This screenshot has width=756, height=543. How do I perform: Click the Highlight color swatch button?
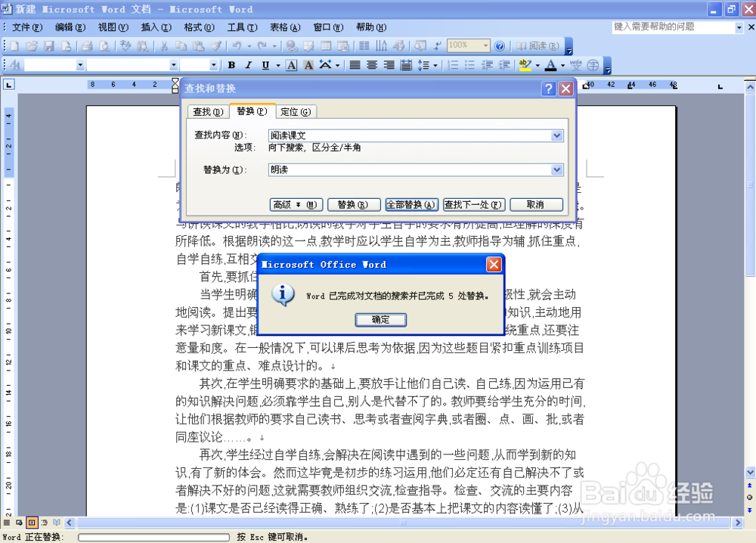pos(525,64)
